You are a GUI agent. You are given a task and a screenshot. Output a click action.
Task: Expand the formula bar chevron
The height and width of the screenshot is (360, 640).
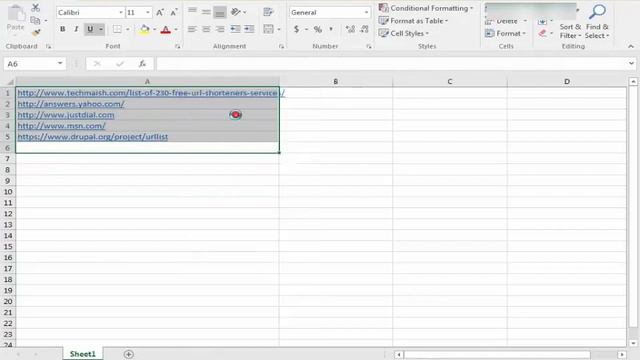tap(631, 64)
